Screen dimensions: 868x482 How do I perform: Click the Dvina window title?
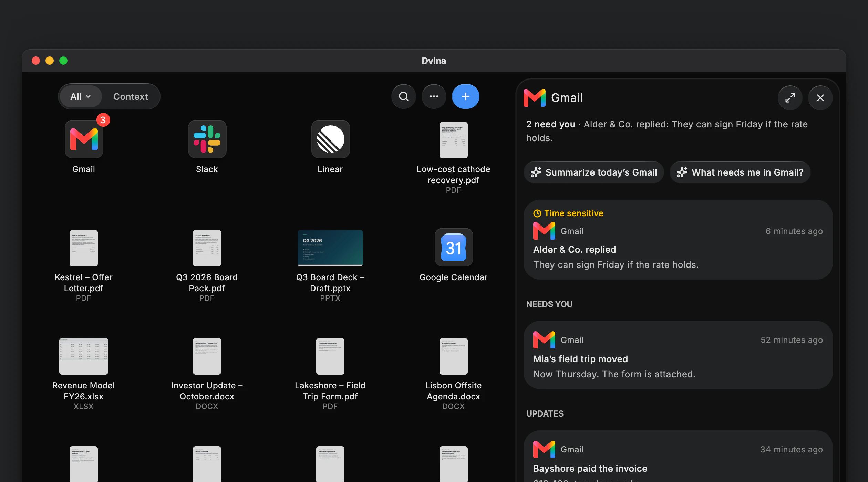434,61
